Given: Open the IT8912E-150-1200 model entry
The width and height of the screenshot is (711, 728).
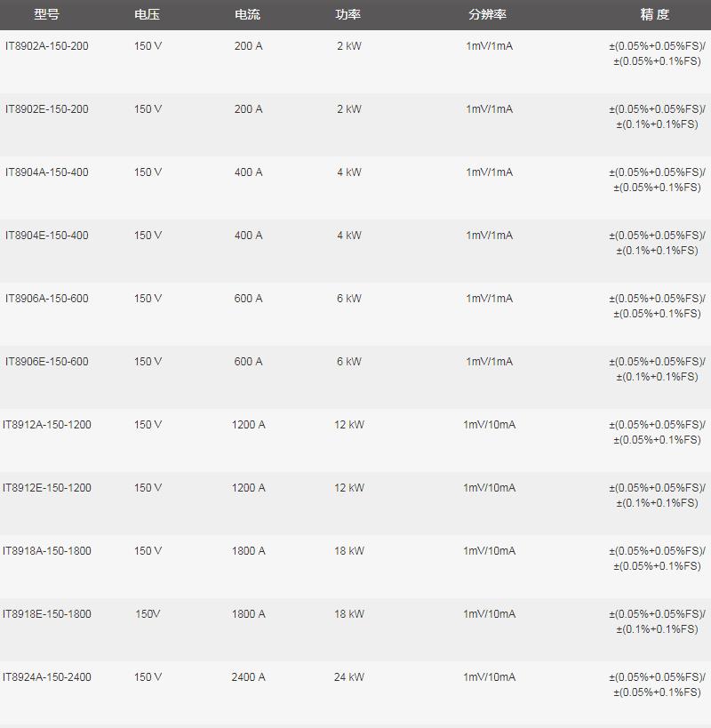Looking at the screenshot, I should (x=47, y=488).
